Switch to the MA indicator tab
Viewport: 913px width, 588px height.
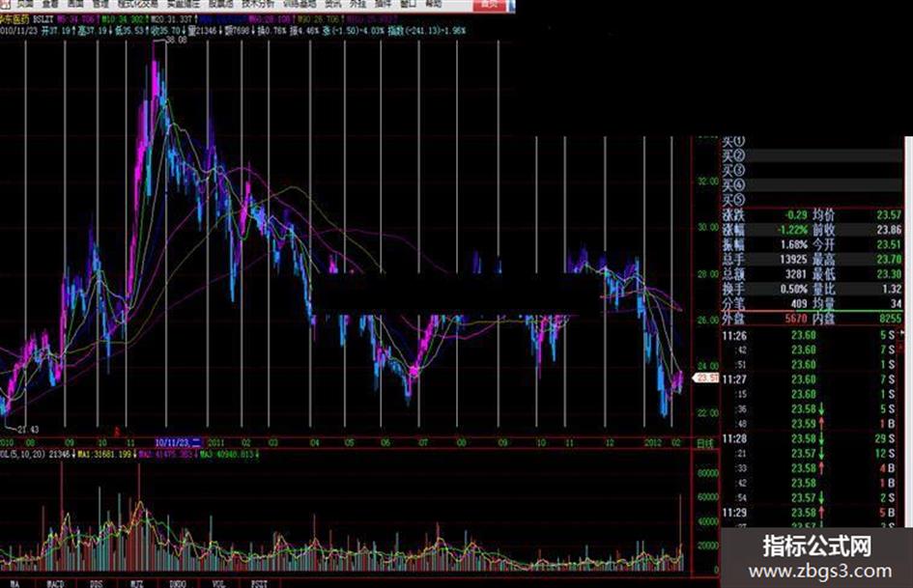[x=15, y=583]
